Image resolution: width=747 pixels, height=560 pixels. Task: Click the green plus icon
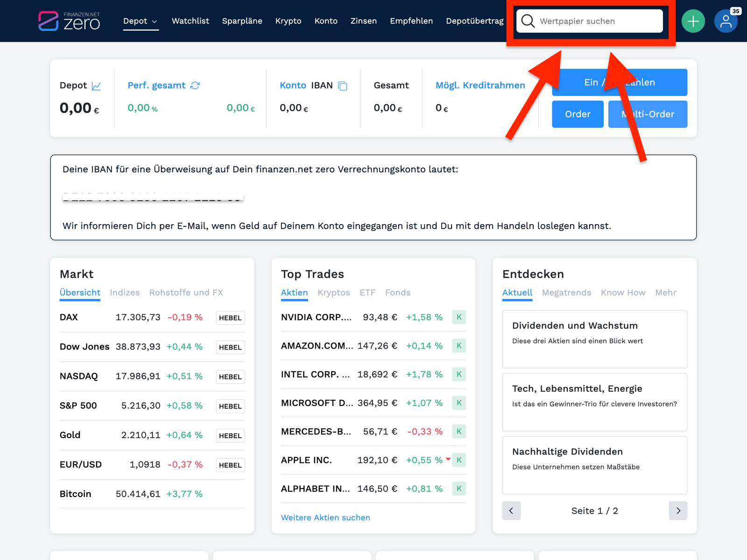click(x=693, y=21)
